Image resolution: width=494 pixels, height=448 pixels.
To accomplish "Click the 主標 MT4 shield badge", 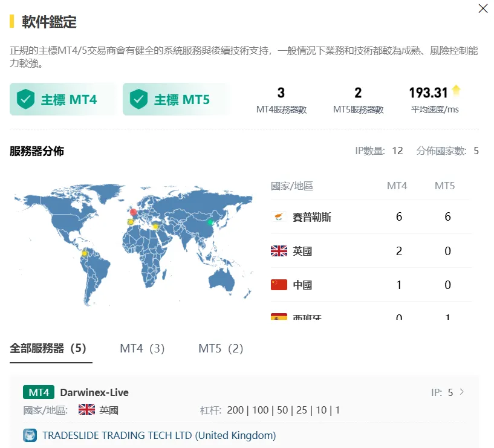I will [62, 99].
